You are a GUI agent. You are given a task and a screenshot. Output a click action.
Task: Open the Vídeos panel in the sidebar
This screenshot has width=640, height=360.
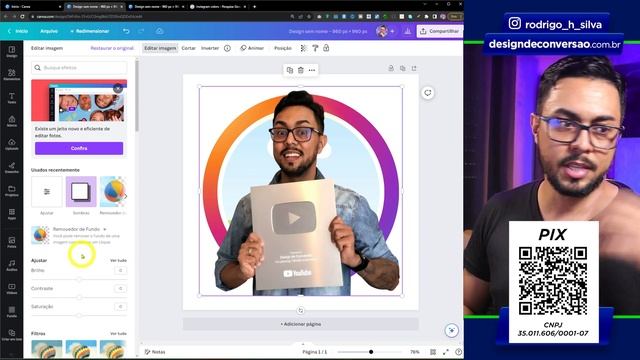[x=11, y=289]
